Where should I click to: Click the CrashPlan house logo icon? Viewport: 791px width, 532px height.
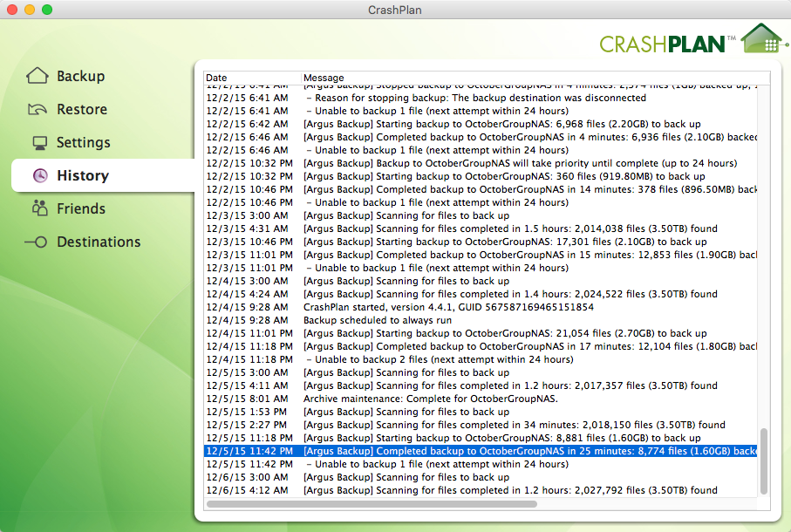pyautogui.click(x=762, y=38)
